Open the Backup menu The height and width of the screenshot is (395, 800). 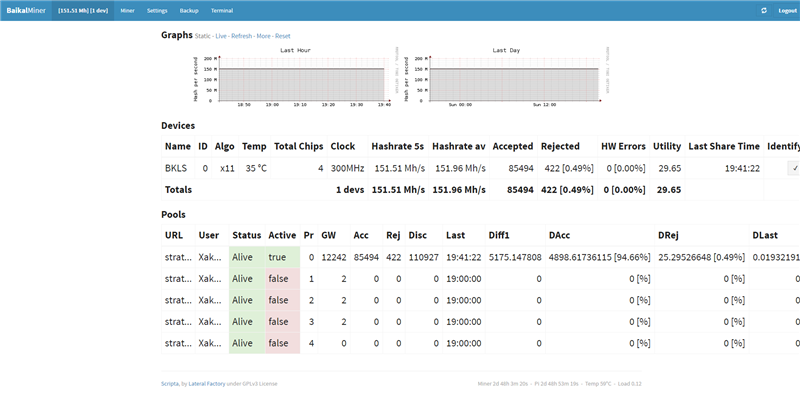coord(189,11)
